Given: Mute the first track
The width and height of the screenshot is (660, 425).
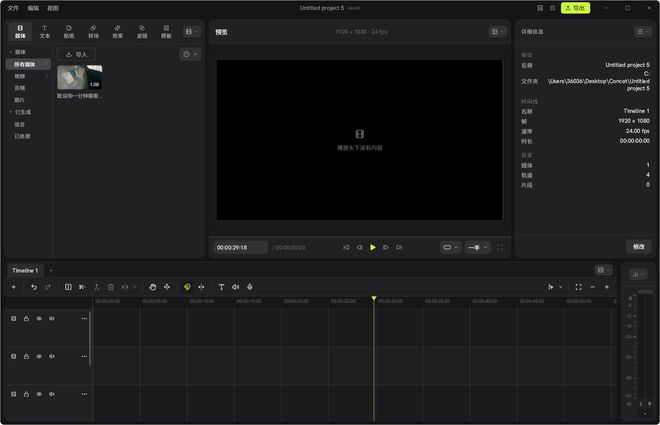Looking at the screenshot, I should click(52, 319).
